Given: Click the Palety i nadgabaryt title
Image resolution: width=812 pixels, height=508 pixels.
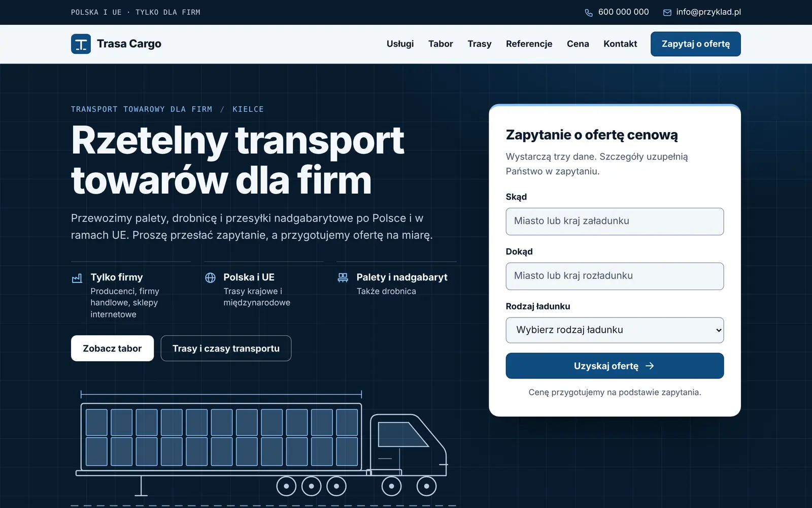Looking at the screenshot, I should point(402,277).
